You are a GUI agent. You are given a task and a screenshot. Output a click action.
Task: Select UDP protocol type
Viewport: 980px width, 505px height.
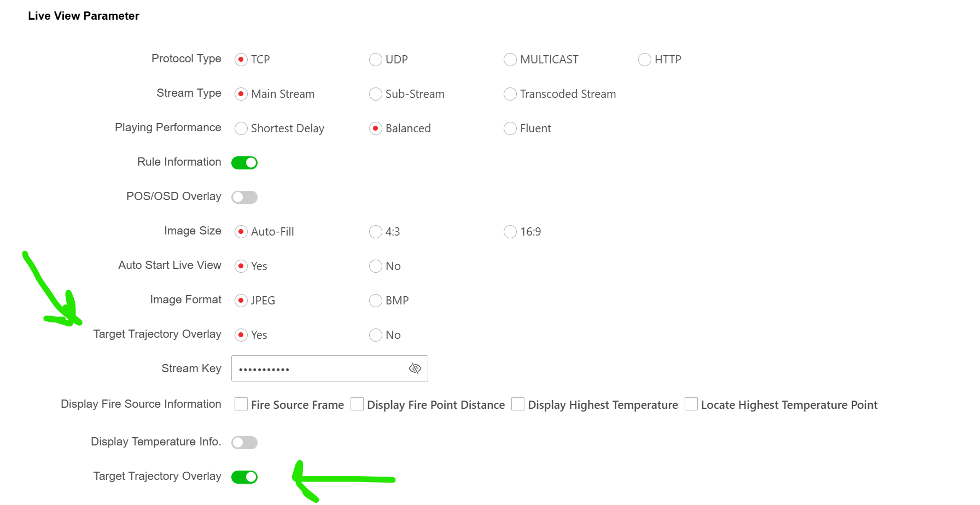pos(376,60)
